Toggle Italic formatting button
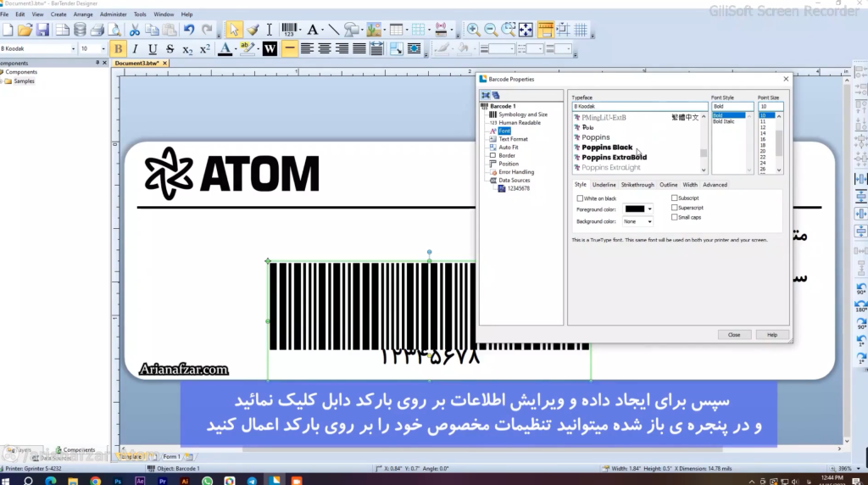 [x=135, y=48]
